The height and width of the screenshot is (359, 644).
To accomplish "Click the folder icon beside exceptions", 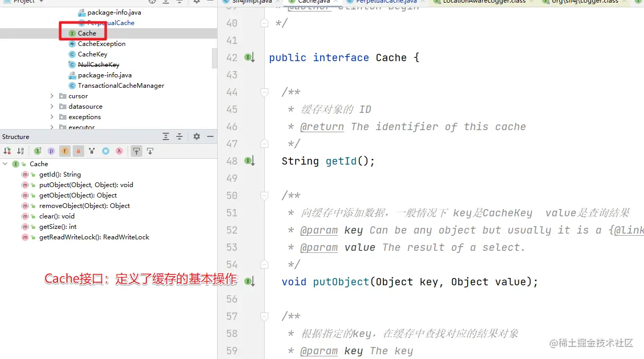I will [x=63, y=117].
